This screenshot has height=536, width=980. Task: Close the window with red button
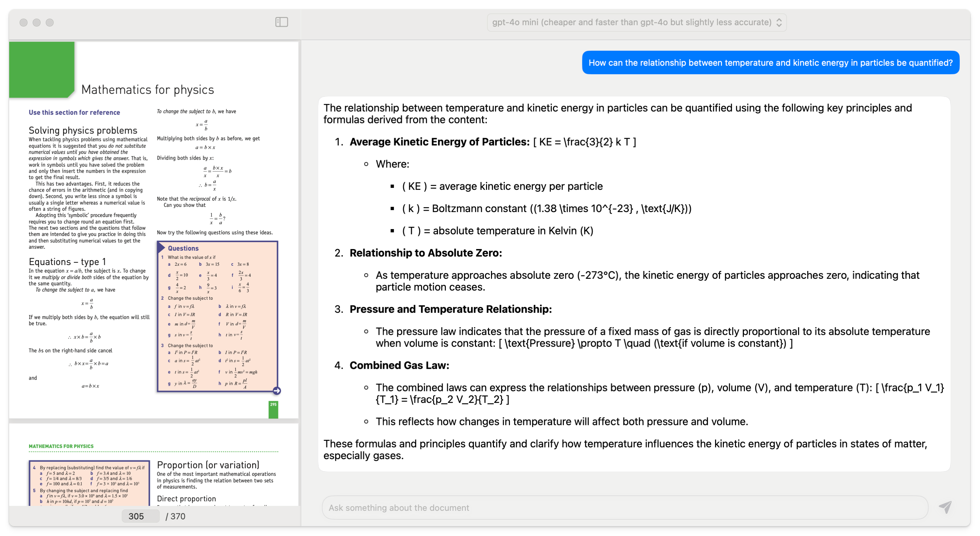tap(24, 23)
